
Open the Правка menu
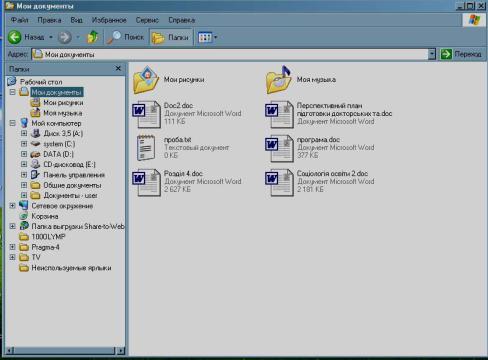coord(49,20)
